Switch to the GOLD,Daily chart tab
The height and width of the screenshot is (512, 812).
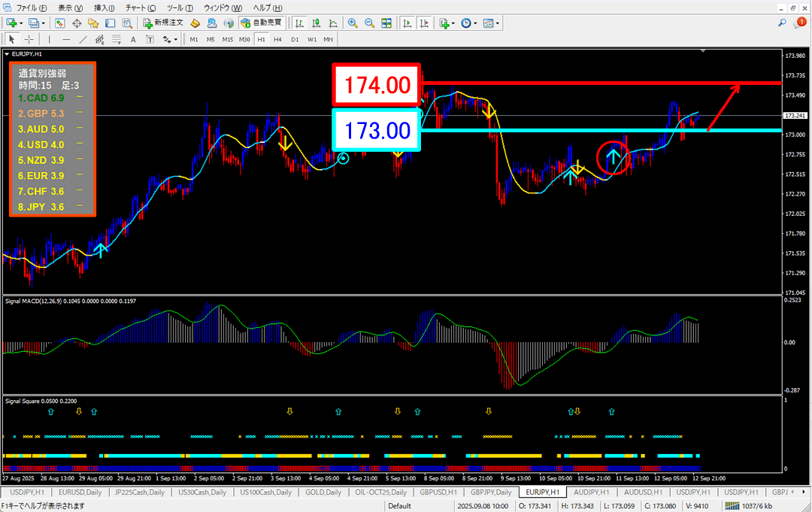point(323,492)
